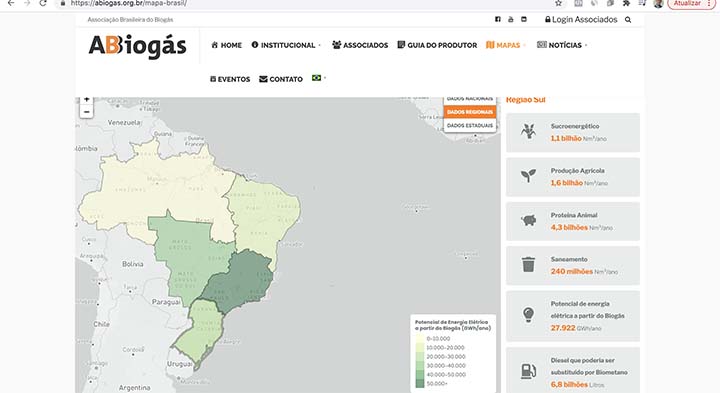Click the light bulb energy potential icon
The image size is (720, 393).
[528, 315]
